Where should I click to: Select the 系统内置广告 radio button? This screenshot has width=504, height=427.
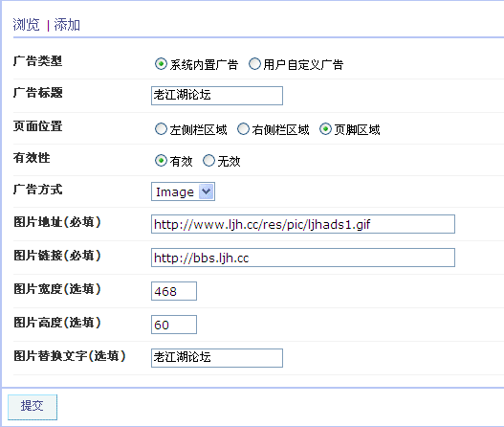click(161, 64)
